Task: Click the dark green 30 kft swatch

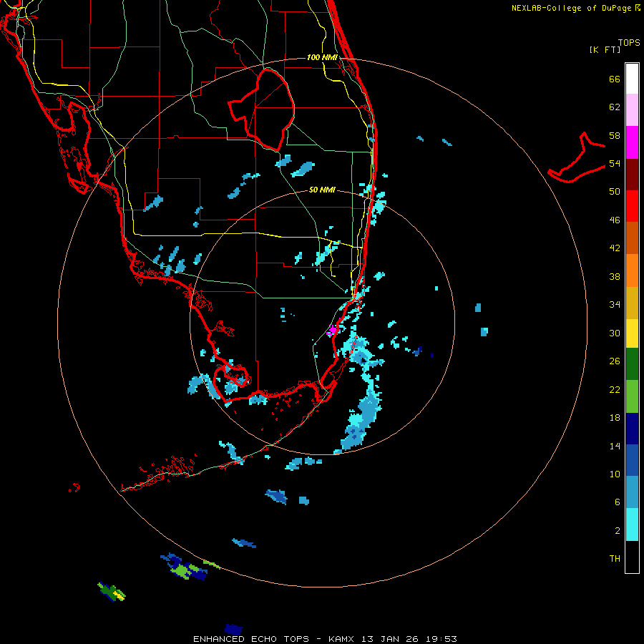Action: [632, 364]
